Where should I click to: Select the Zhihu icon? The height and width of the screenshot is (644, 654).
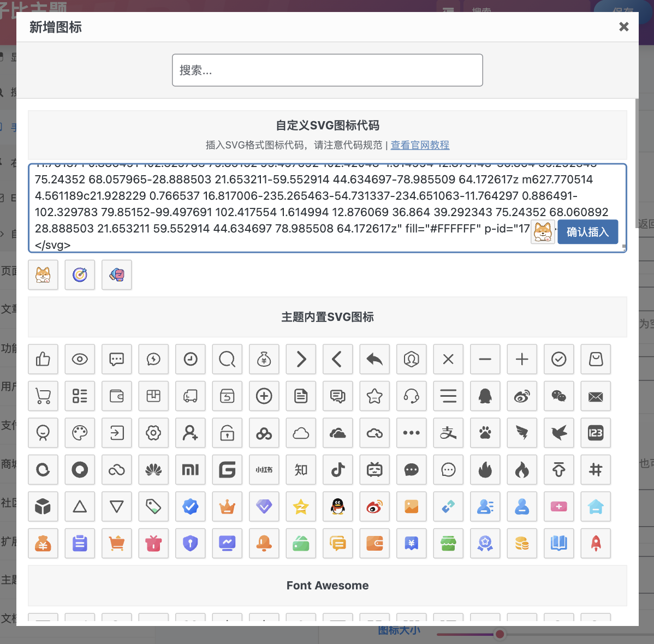pyautogui.click(x=301, y=470)
